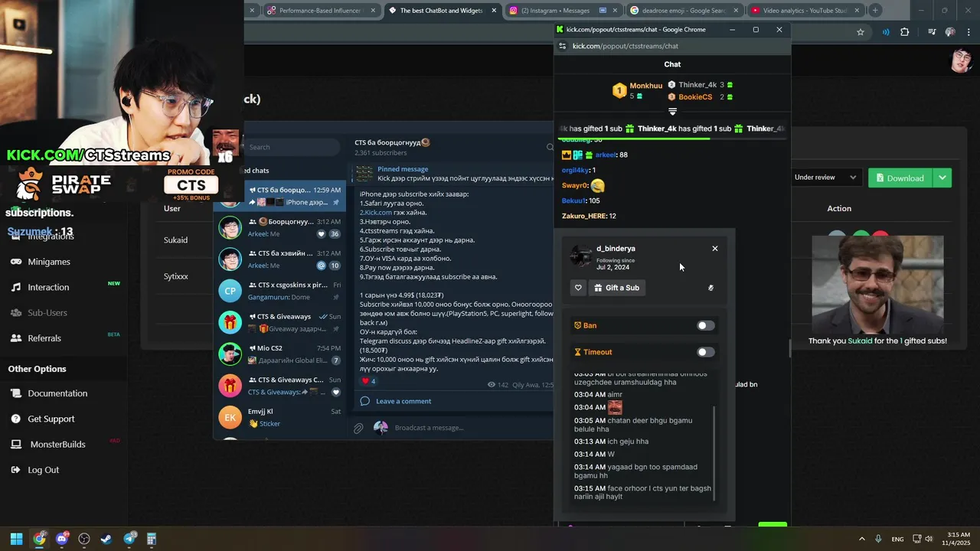Open the CTS x csgoskins chat in Telegram
980x551 pixels.
[281, 291]
